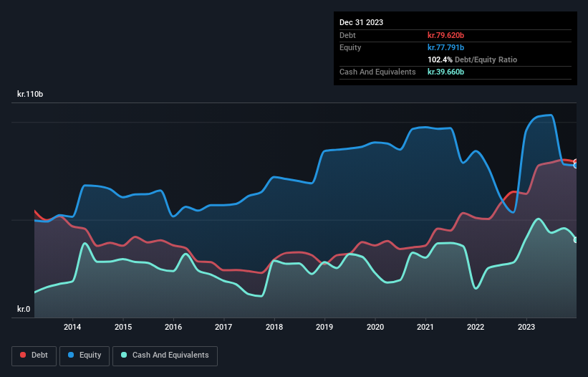Image resolution: width=588 pixels, height=377 pixels.
Task: Click the Debt value kr.79.620b
Action: pos(446,35)
